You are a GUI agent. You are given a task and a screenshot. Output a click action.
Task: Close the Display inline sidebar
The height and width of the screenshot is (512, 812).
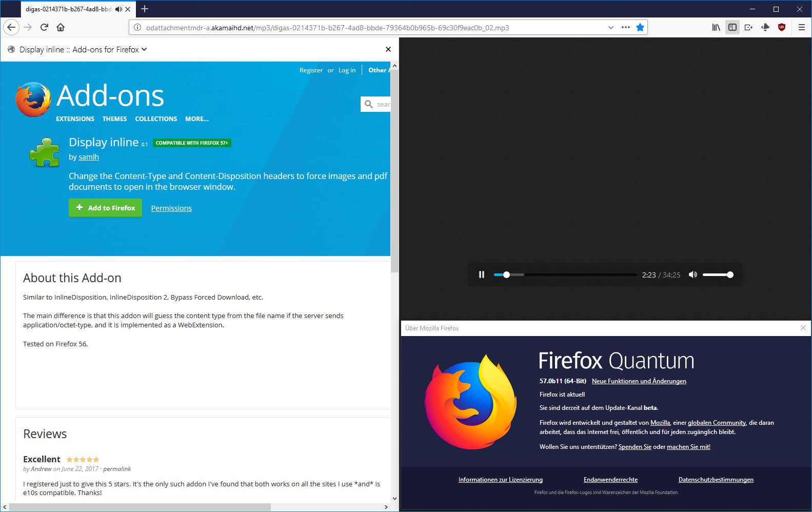[388, 49]
